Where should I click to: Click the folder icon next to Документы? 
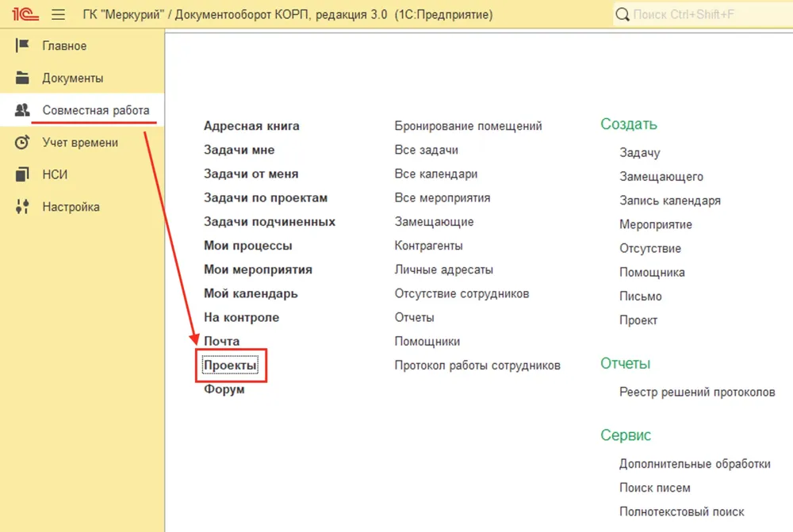(22, 78)
